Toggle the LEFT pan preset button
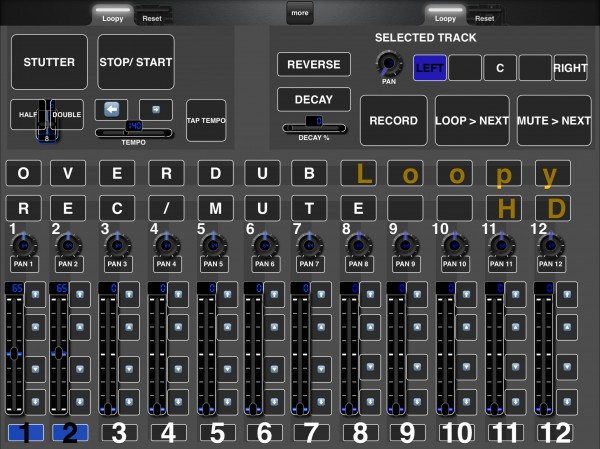The height and width of the screenshot is (449, 600). tap(430, 68)
